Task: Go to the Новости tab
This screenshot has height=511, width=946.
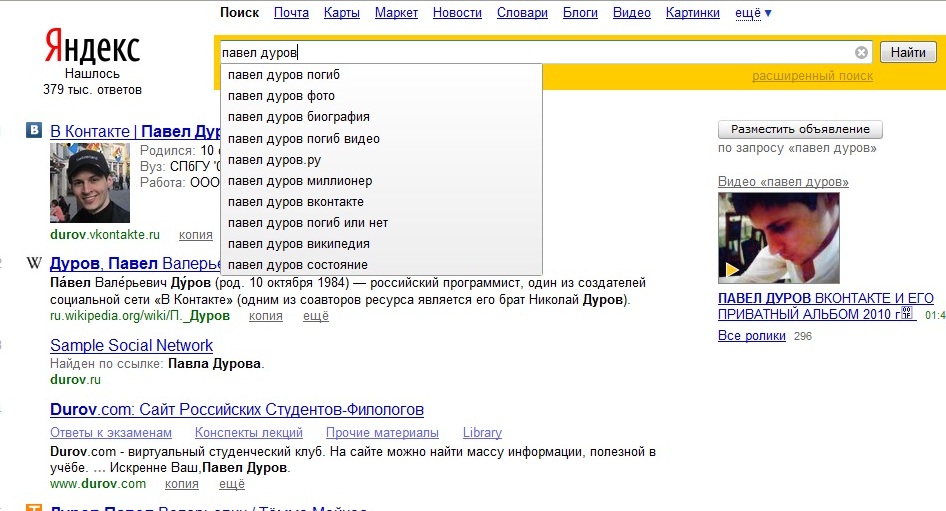Action: tap(457, 13)
